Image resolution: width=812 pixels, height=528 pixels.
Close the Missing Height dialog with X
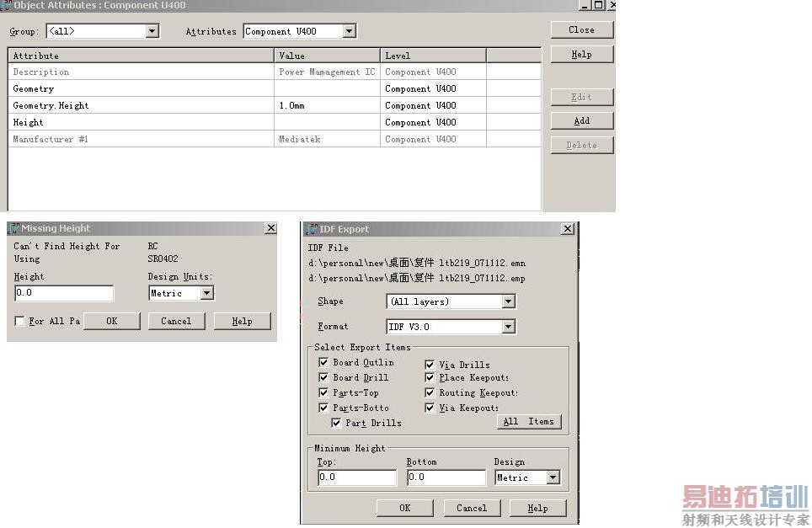(270, 228)
